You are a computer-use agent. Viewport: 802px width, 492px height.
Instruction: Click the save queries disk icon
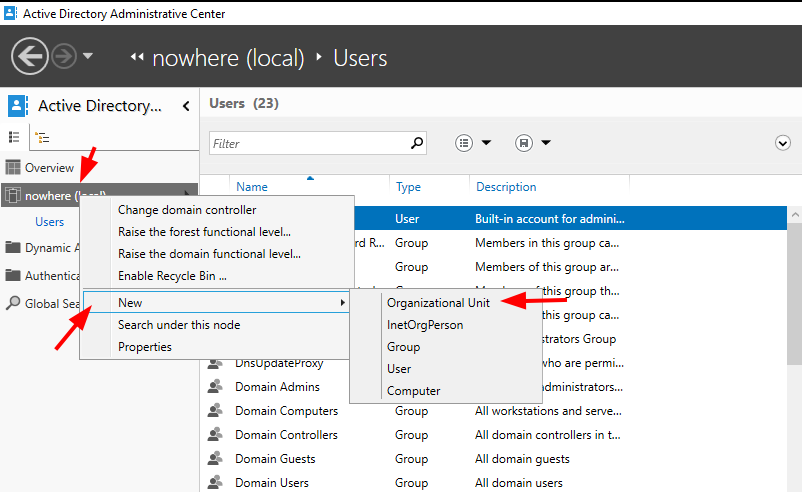tap(524, 143)
